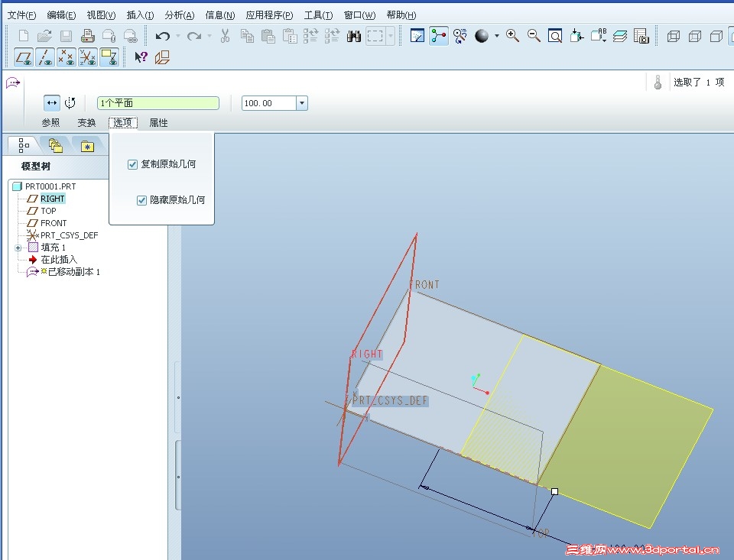Viewport: 734px width, 560px height.
Task: Switch to the folder browser tab
Action: click(56, 146)
